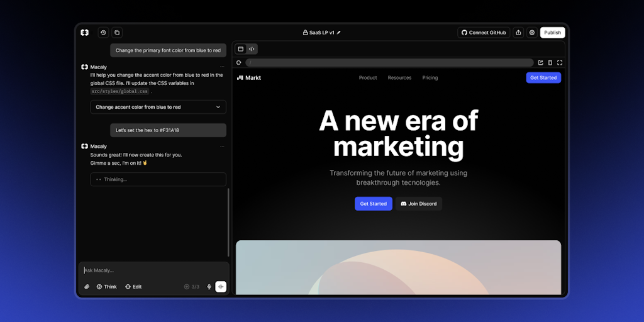Open options menu on first Macaly message
644x322 pixels.
pos(222,67)
